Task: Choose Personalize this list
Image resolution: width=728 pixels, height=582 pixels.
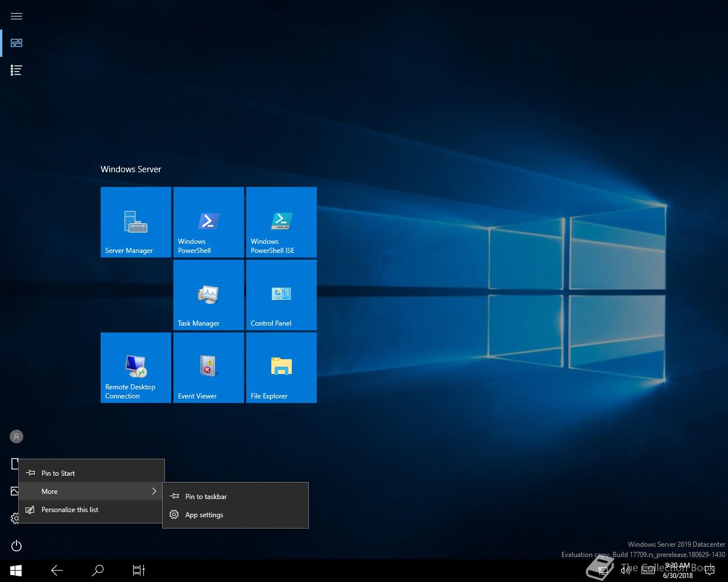Action: point(69,510)
